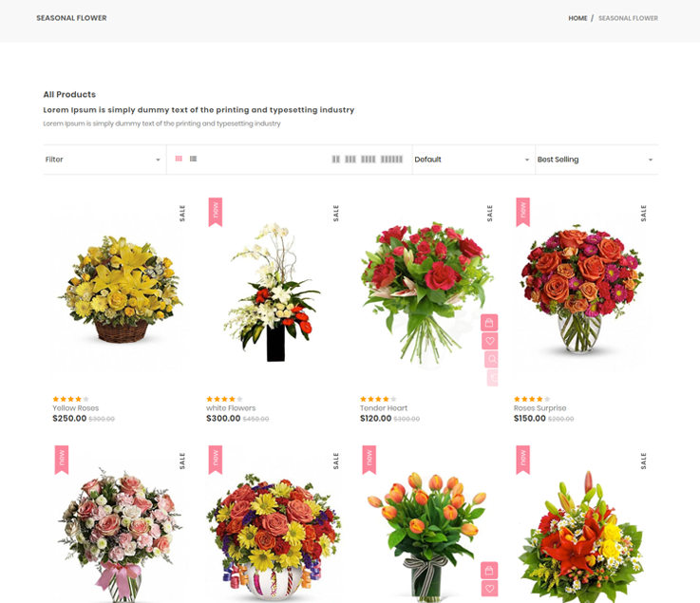Select the four-column grid layout icon

[369, 160]
